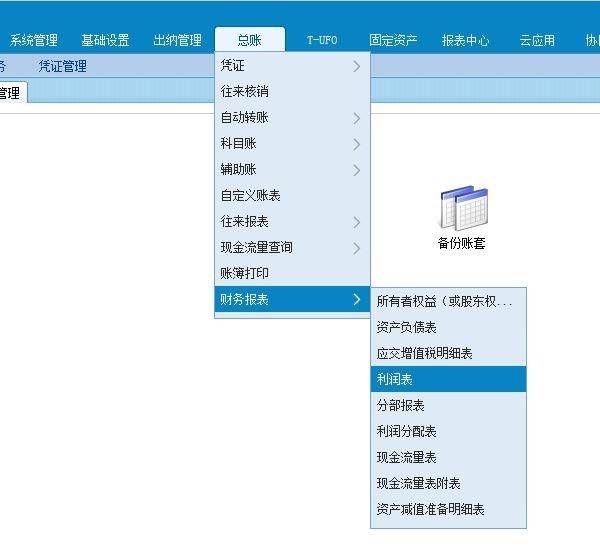Expand the 凭证 submenu arrow

pos(357,66)
